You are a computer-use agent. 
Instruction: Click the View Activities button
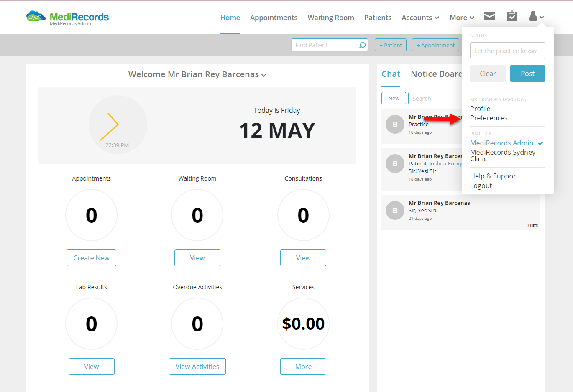coord(197,367)
